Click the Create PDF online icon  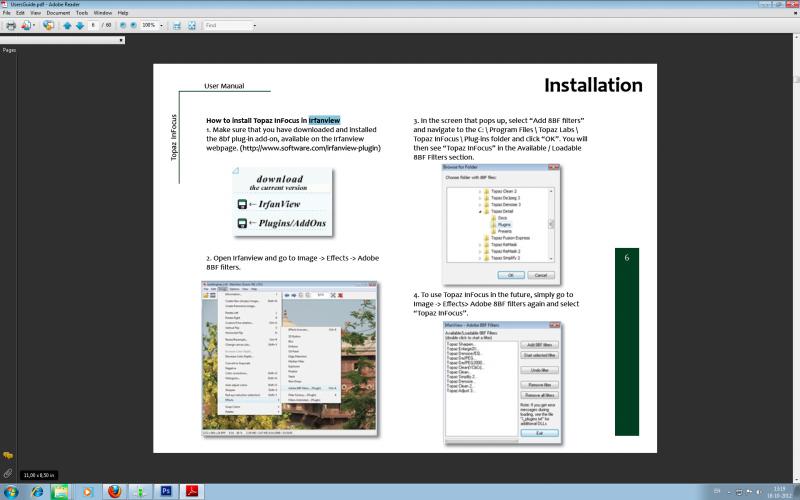pyautogui.click(x=26, y=25)
